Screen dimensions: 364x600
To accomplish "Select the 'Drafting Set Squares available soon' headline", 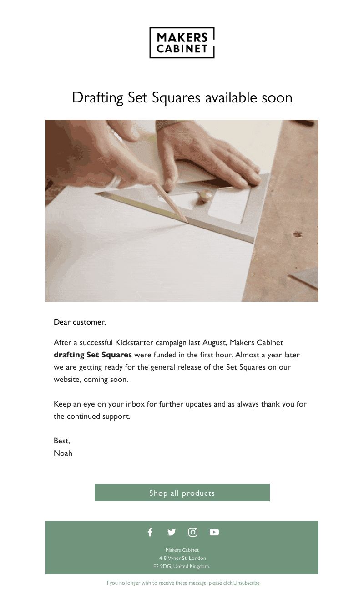I will point(182,97).
